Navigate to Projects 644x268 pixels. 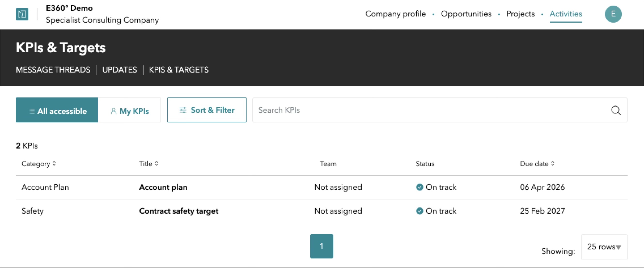(x=521, y=14)
